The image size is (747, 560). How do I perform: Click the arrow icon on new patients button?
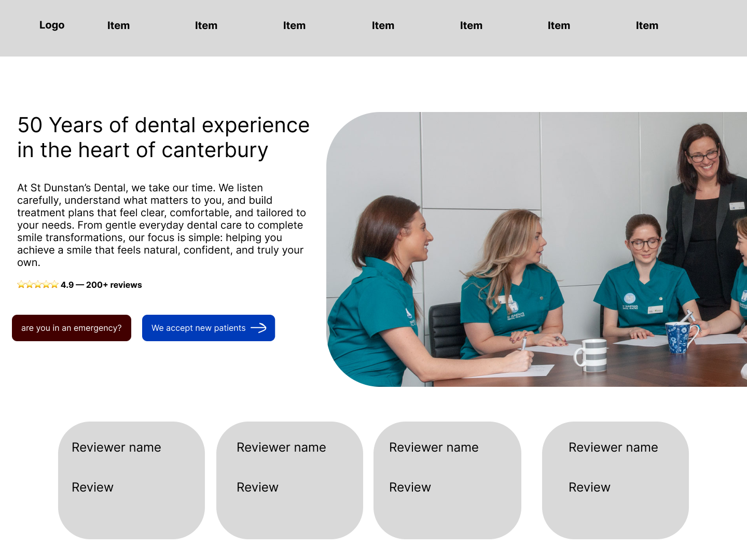pyautogui.click(x=258, y=328)
